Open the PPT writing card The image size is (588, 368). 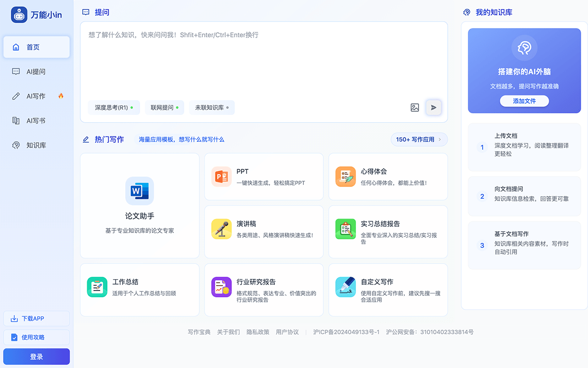(264, 177)
